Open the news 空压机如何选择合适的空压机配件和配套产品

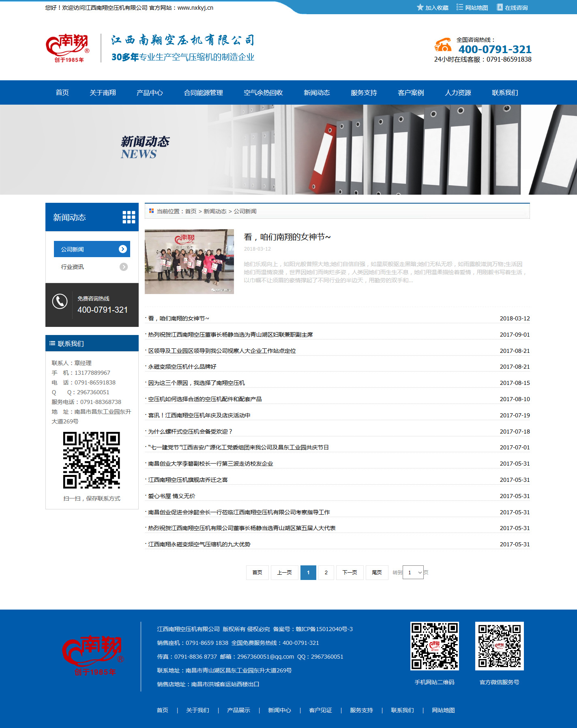click(205, 399)
